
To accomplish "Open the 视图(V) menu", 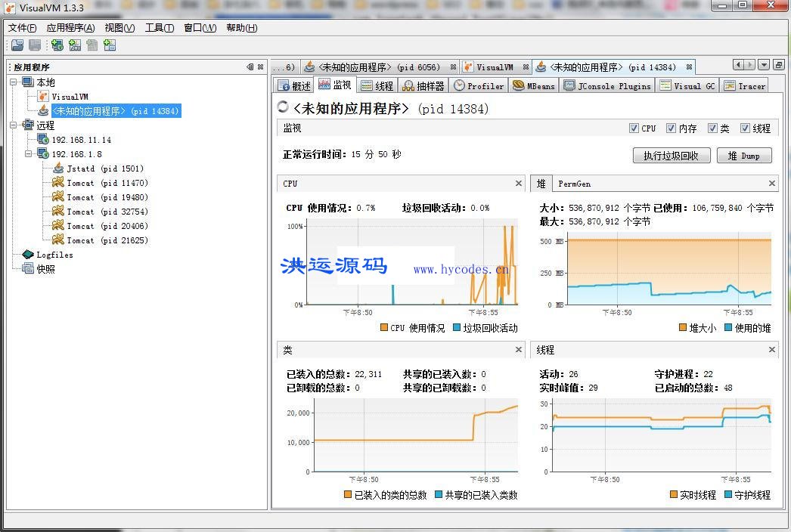I will click(x=120, y=28).
